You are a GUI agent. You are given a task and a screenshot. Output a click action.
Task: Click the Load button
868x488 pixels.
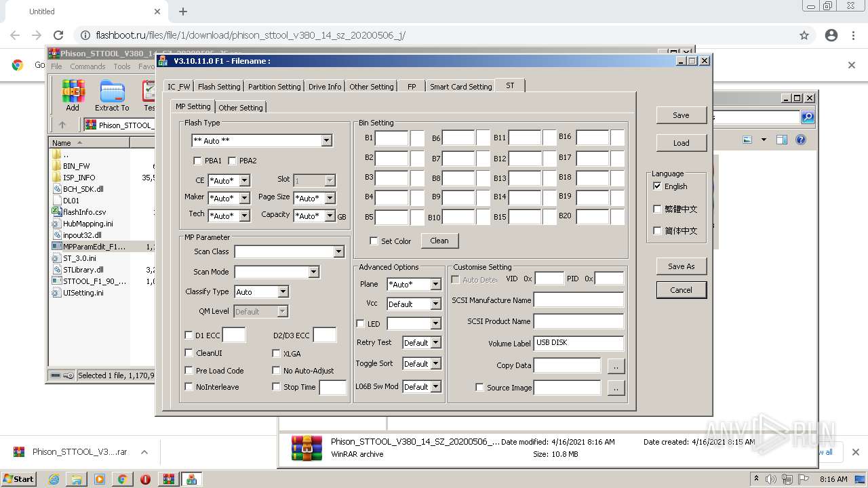pyautogui.click(x=682, y=143)
